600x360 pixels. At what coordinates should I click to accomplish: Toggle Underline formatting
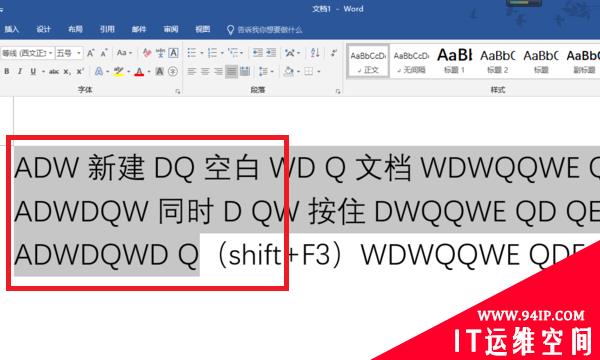(x=33, y=72)
